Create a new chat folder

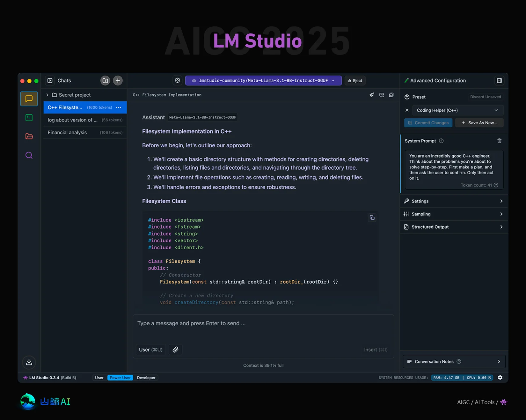(105, 81)
